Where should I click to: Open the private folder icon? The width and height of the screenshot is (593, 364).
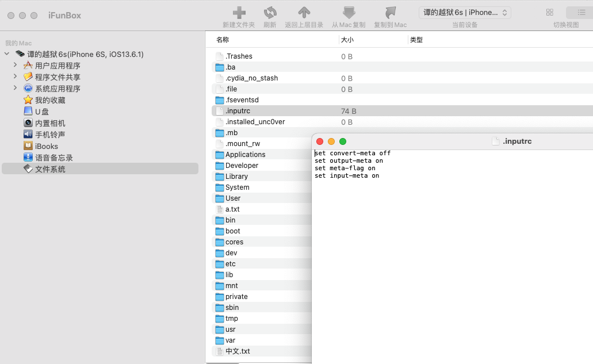(219, 297)
